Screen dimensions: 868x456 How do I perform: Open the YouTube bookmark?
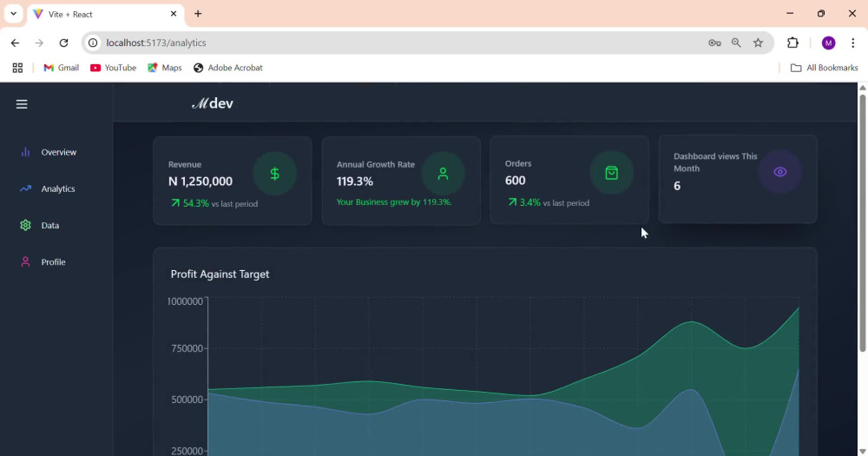(x=113, y=68)
